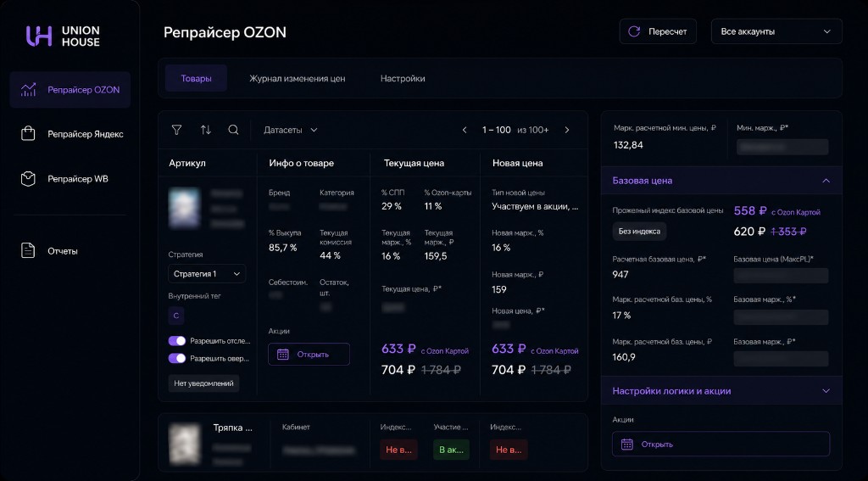Click Участвуем в акции text
The image size is (868, 481).
point(535,206)
